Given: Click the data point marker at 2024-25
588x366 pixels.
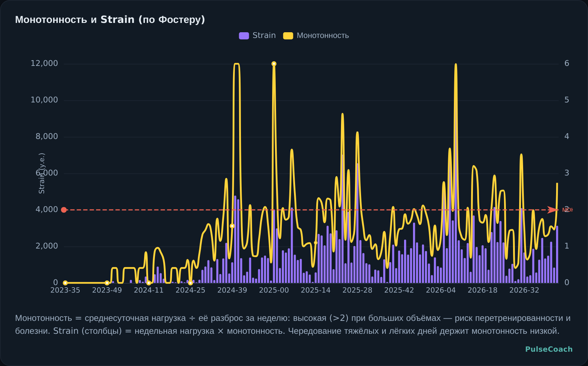Looking at the screenshot, I should pos(190,283).
